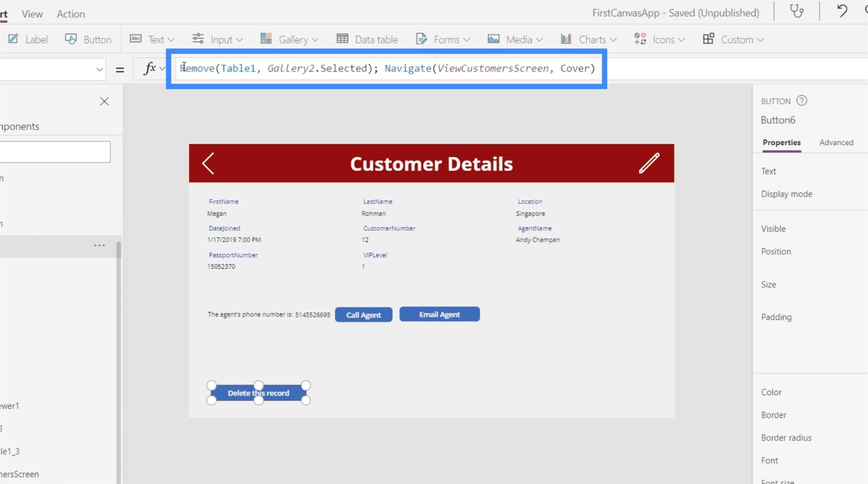The image size is (868, 484).
Task: Click the Call Agent button
Action: click(363, 315)
